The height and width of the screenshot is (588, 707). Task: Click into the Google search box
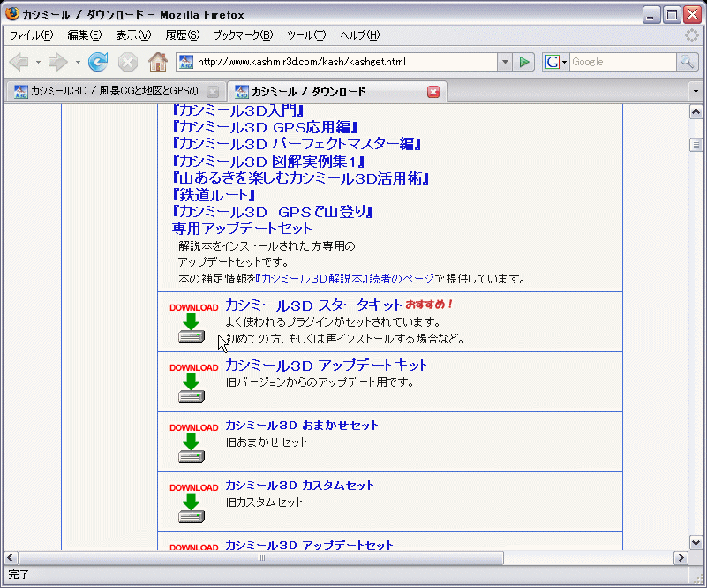point(623,62)
